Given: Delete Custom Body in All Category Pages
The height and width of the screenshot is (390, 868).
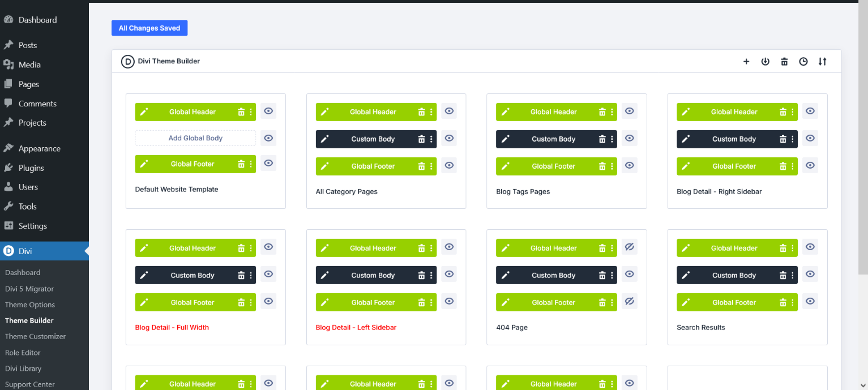Looking at the screenshot, I should coord(422,139).
